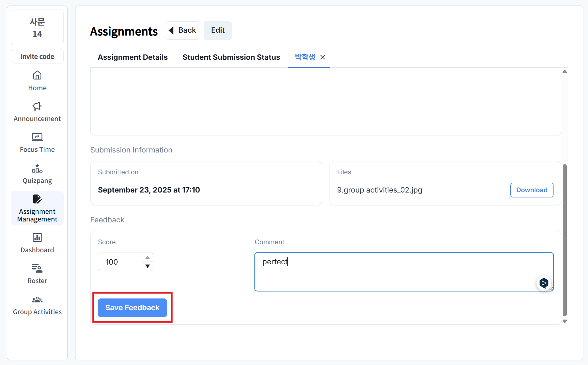The image size is (588, 365).
Task: Open the Dashboard chart icon
Action: 37,237
